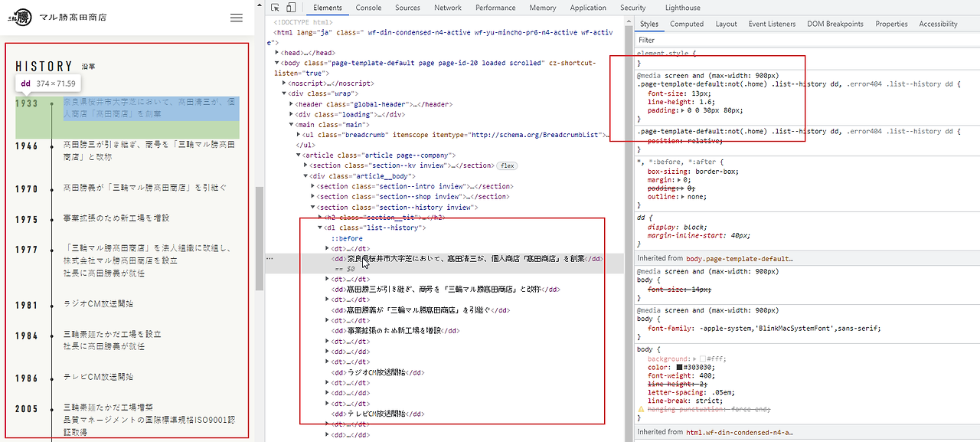Viewport: 980px width, 442px height.
Task: Open the Accessibility pane tab
Action: [x=938, y=24]
